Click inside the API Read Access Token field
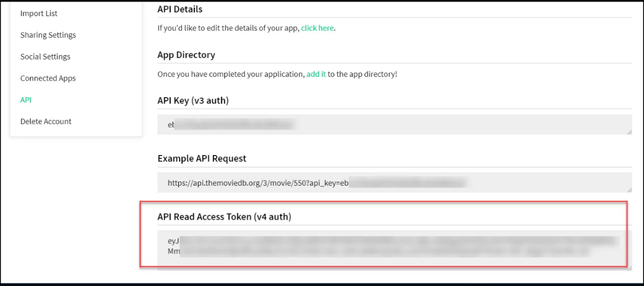 pyautogui.click(x=394, y=248)
